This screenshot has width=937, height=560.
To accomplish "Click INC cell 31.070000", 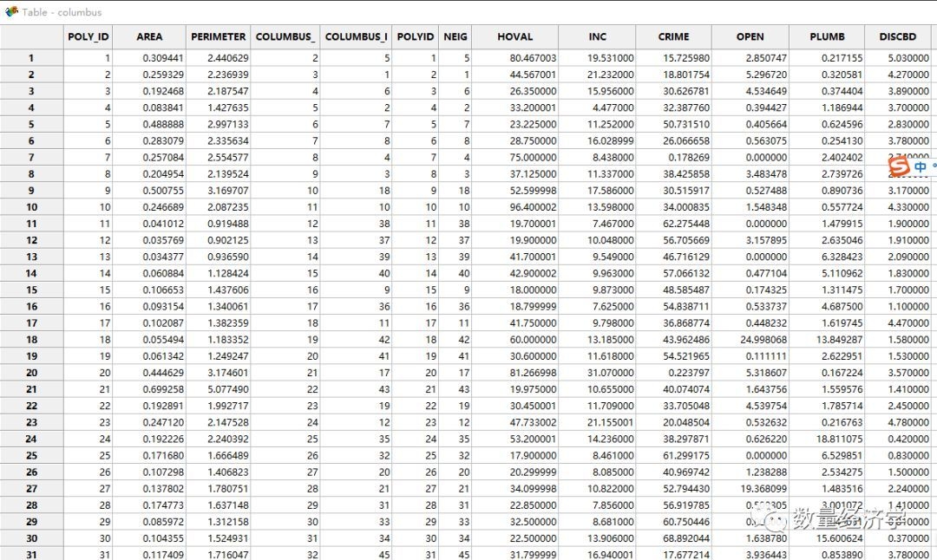I will pos(597,373).
